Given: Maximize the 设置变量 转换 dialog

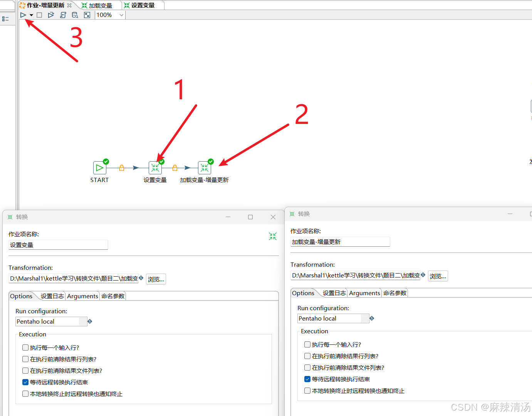Looking at the screenshot, I should point(250,217).
